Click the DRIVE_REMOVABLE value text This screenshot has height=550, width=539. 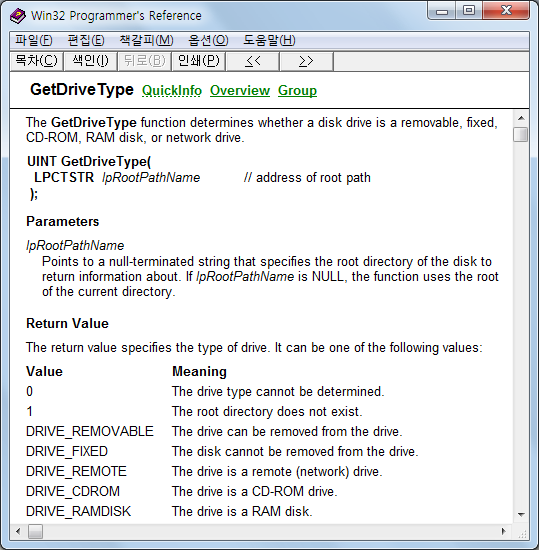tap(90, 431)
